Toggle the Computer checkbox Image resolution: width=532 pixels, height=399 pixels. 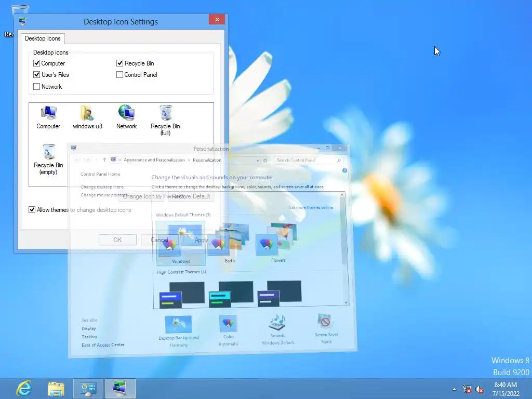(x=37, y=63)
